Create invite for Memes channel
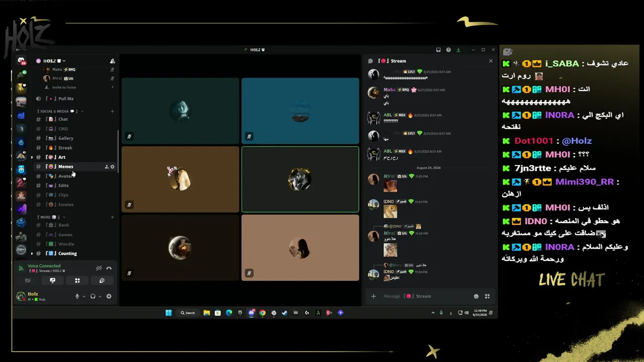Image resolution: width=644 pixels, height=362 pixels. pyautogui.click(x=106, y=166)
